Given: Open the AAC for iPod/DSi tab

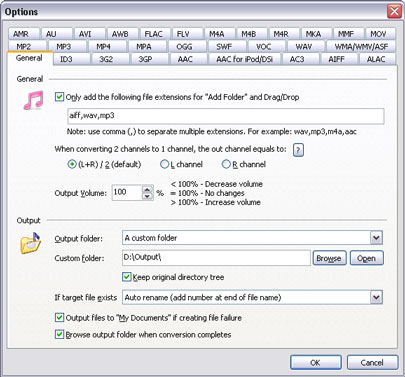Looking at the screenshot, I should pyautogui.click(x=244, y=59).
